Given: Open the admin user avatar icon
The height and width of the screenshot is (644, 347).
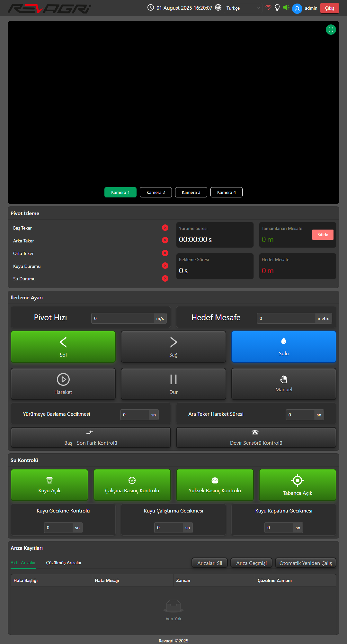Looking at the screenshot, I should tap(297, 8).
